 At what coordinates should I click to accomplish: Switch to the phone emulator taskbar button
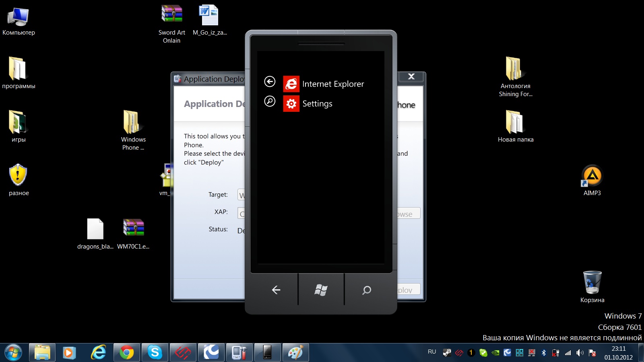pos(267,353)
